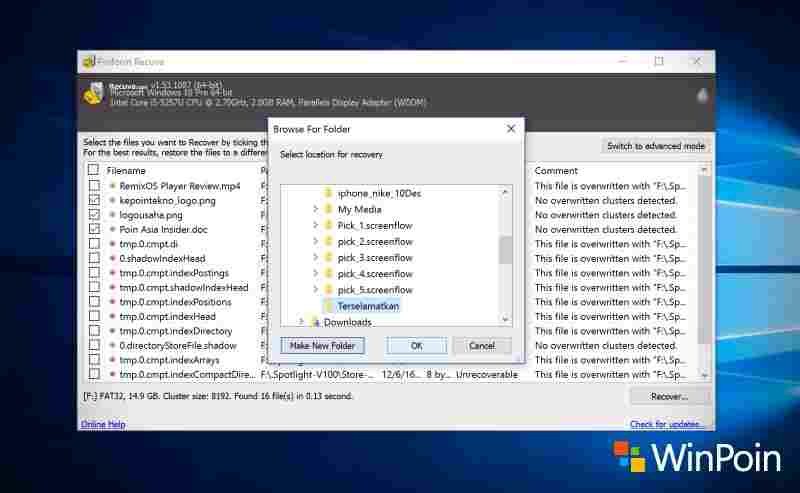Select the My Media folder icon
800x493 pixels.
329,209
